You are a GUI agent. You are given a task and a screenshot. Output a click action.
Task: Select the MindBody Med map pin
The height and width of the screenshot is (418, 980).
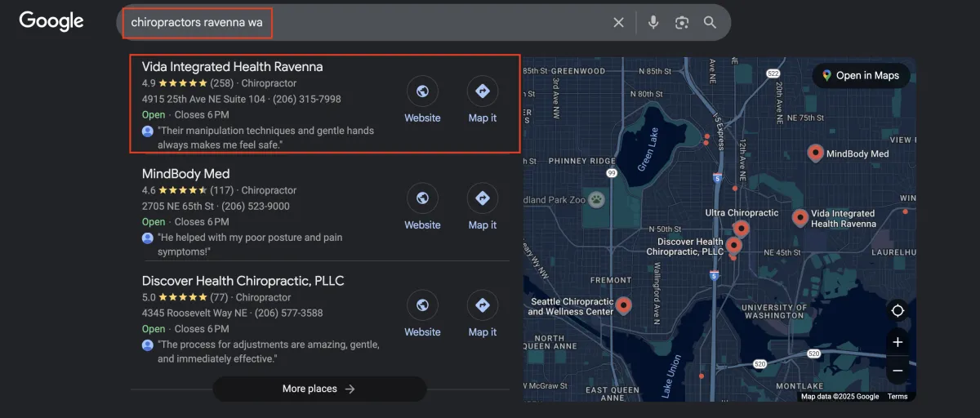815,152
